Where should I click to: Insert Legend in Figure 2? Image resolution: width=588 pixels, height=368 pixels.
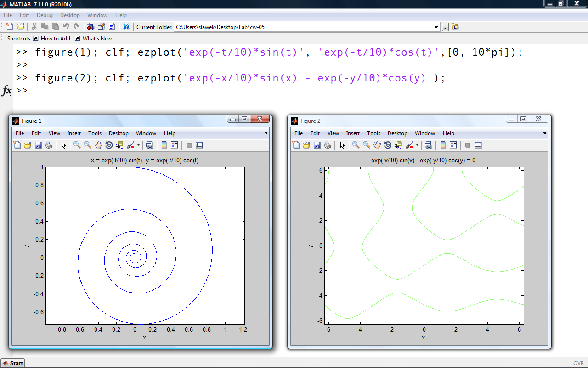coord(453,145)
